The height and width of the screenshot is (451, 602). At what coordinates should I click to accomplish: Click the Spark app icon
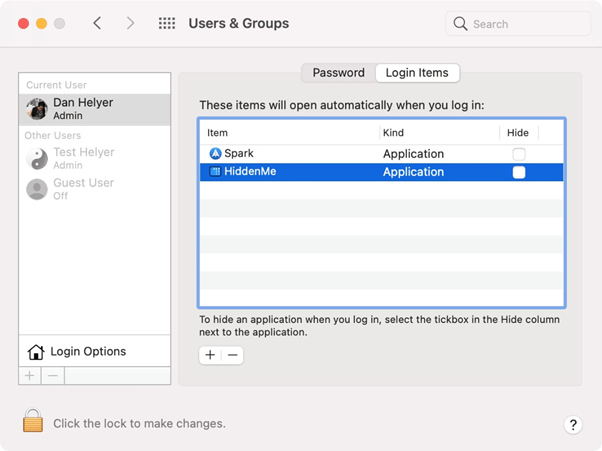[x=215, y=154]
